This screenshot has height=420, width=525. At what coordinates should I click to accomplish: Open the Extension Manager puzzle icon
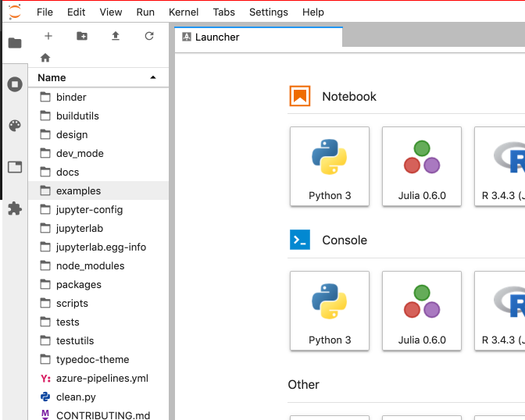pos(15,208)
